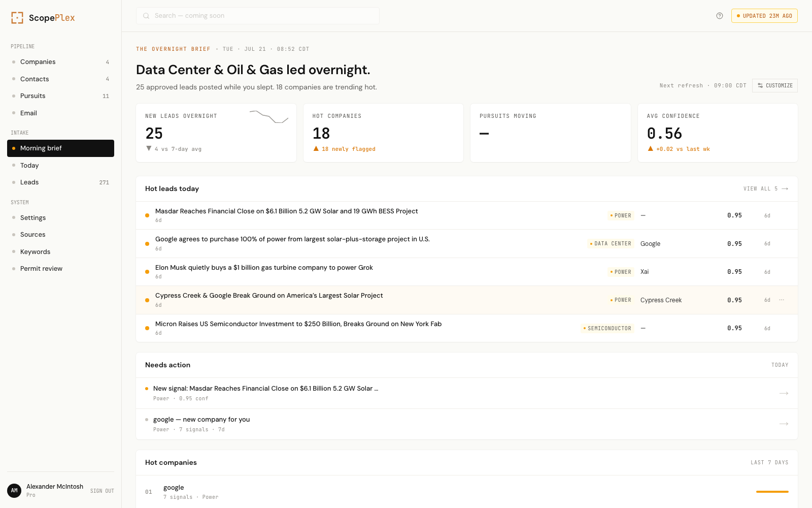Click the Pursuits Moving card
The width and height of the screenshot is (812, 508).
[x=551, y=133]
